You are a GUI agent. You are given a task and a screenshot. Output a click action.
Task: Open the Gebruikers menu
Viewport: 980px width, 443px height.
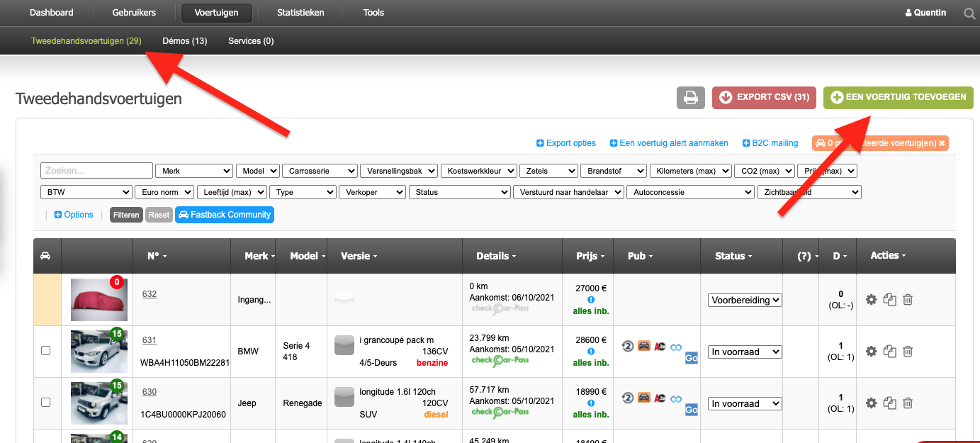134,13
